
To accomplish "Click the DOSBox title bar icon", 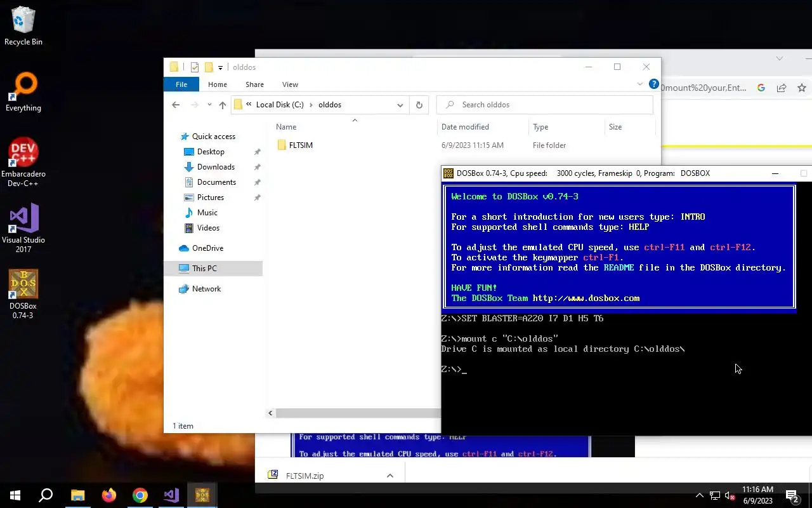I will [449, 173].
